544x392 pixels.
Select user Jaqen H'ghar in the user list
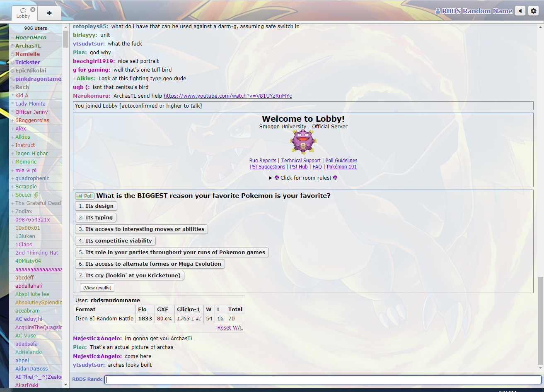coord(36,154)
